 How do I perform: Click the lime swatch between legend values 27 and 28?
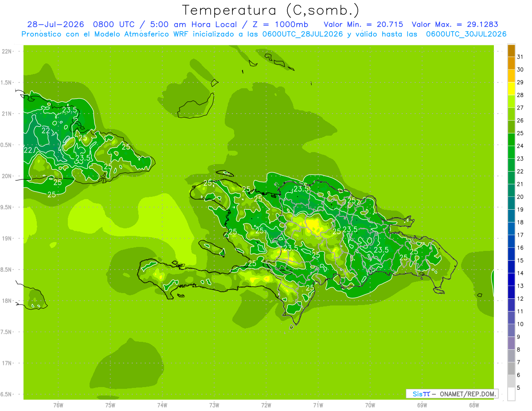[511, 101]
